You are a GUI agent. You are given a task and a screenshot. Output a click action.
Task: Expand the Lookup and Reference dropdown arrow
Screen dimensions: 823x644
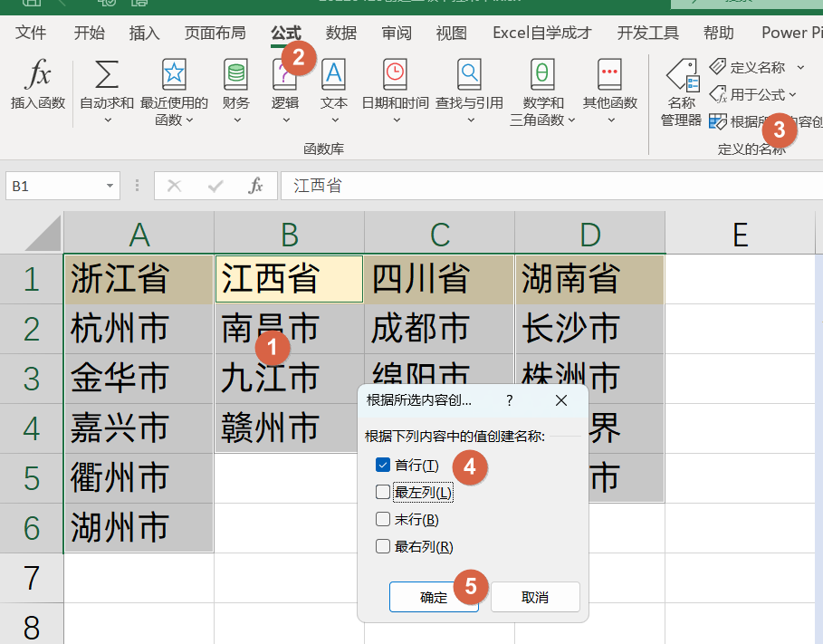(471, 120)
